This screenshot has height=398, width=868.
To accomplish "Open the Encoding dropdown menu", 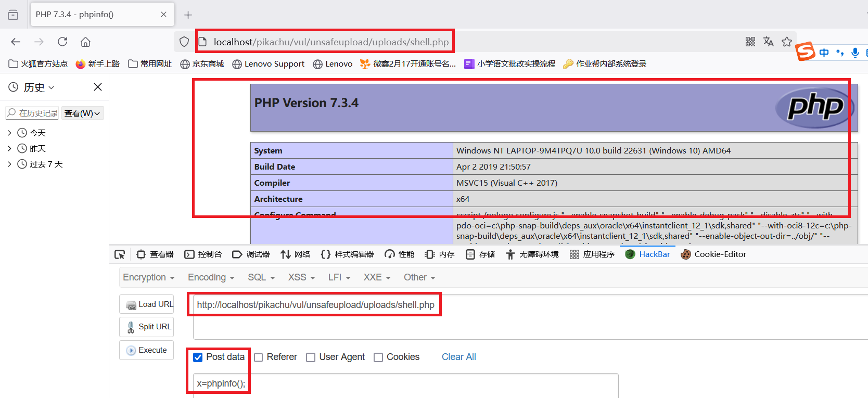I will (x=211, y=277).
